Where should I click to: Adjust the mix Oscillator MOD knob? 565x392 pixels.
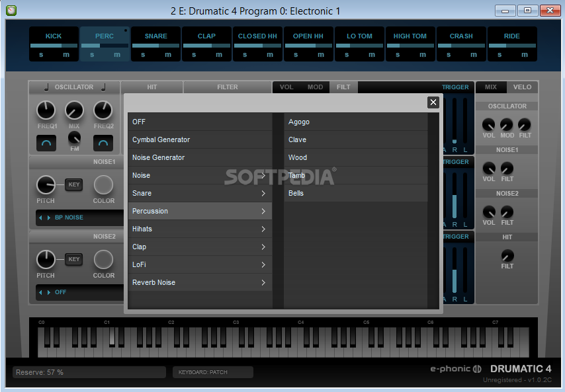tap(506, 124)
